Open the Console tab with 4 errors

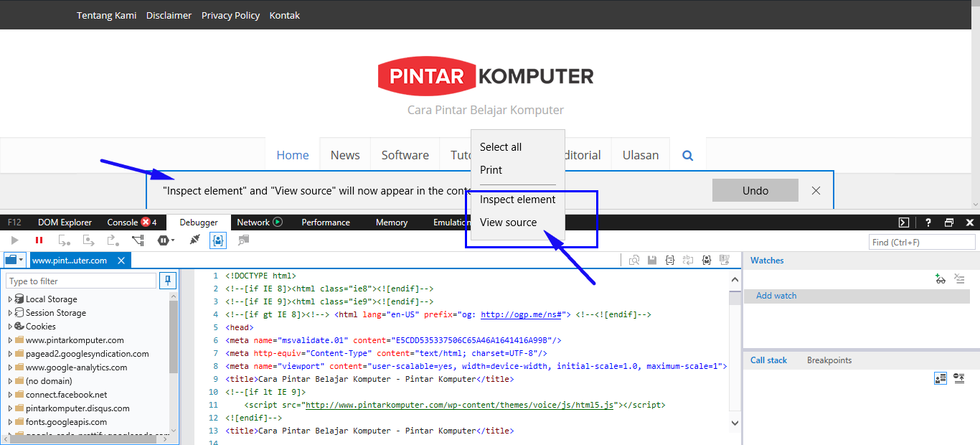[132, 222]
